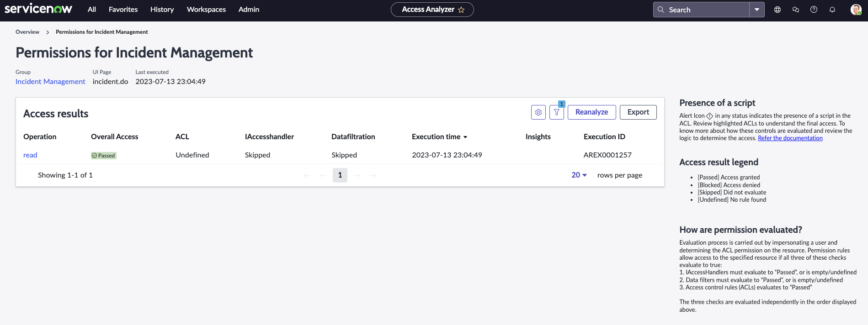Click the incident.do UI Page value
This screenshot has width=868, height=325.
[110, 82]
